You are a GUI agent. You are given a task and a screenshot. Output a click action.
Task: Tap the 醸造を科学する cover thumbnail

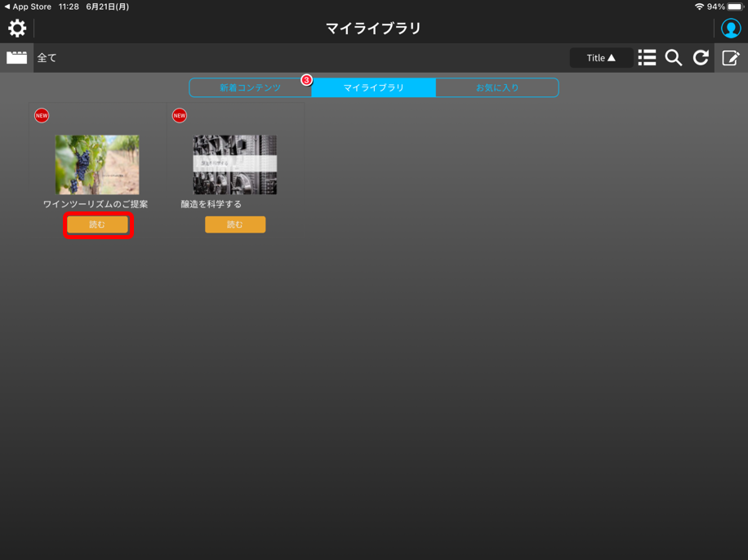point(235,165)
